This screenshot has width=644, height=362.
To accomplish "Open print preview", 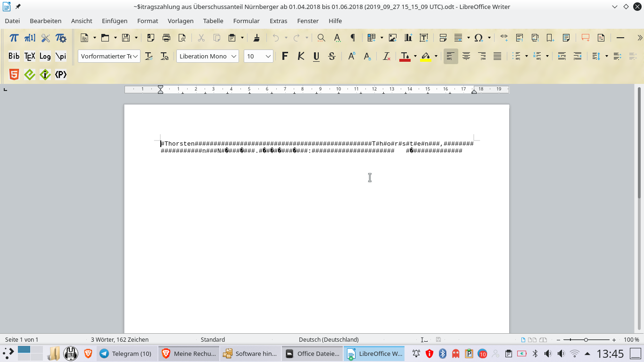I will pyautogui.click(x=182, y=38).
